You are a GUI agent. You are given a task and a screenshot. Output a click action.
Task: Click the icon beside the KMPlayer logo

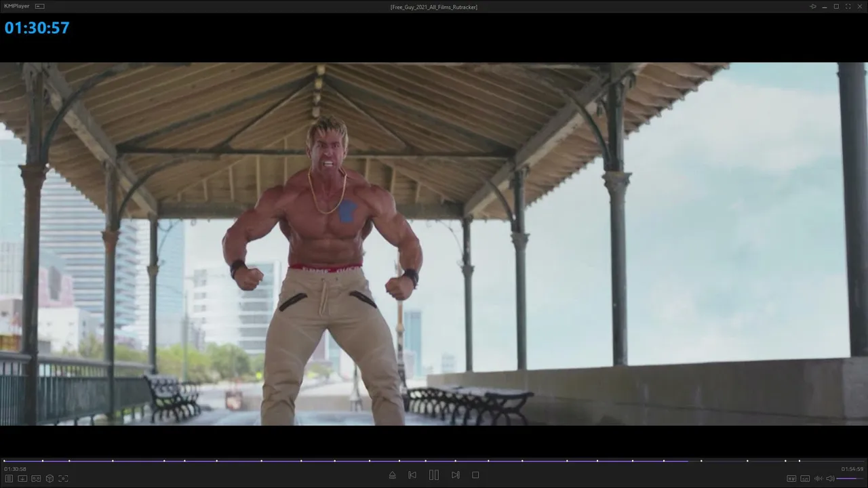click(39, 6)
